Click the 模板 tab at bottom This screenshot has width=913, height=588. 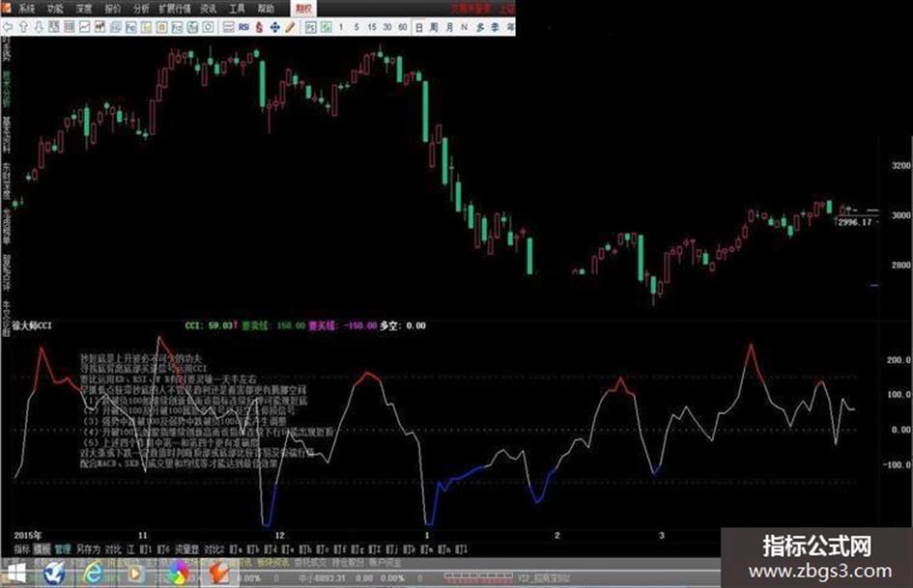(42, 549)
